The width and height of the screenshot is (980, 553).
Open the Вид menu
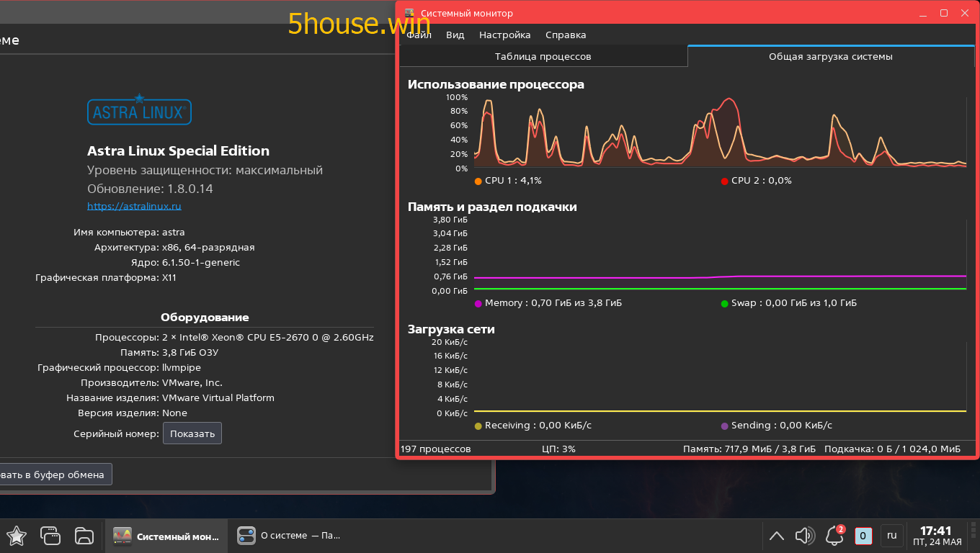pyautogui.click(x=455, y=35)
